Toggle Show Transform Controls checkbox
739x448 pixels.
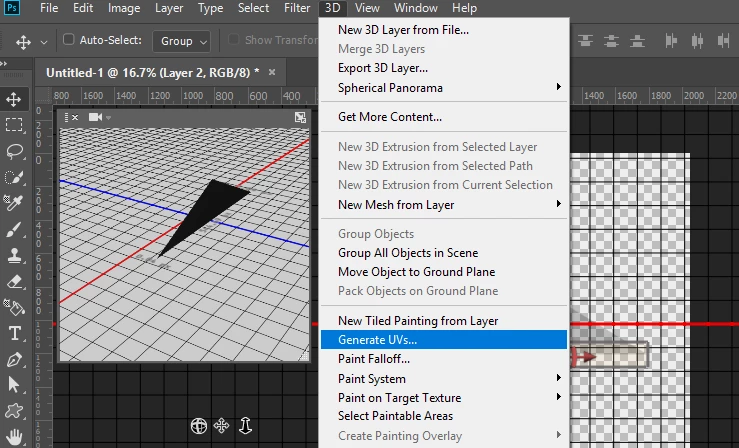coord(233,40)
